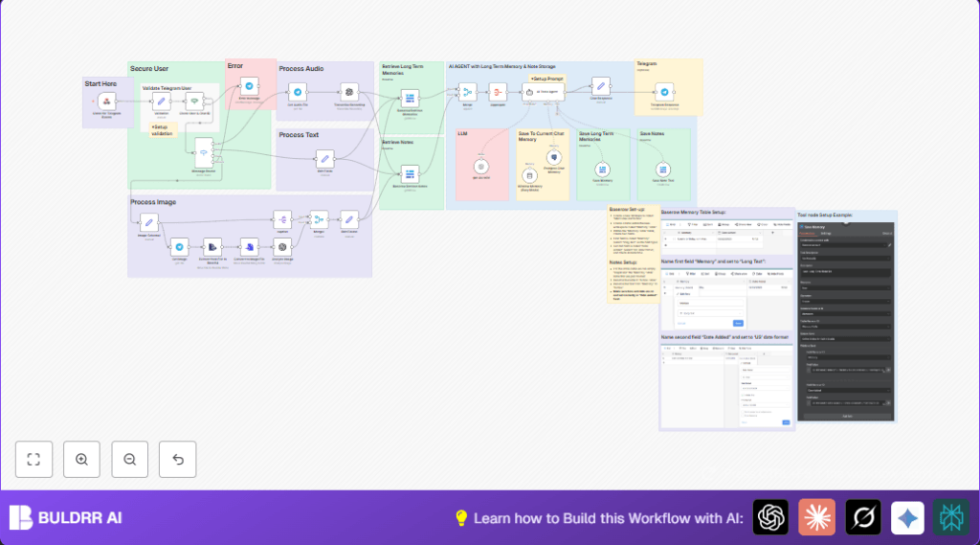Click the Secure User section title
980x545 pixels.
click(x=149, y=68)
